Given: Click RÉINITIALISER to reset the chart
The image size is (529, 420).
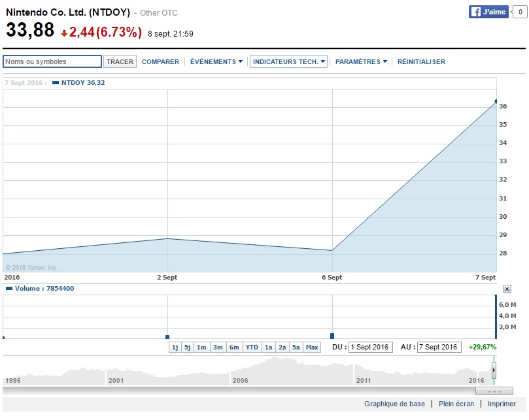Looking at the screenshot, I should [x=421, y=61].
